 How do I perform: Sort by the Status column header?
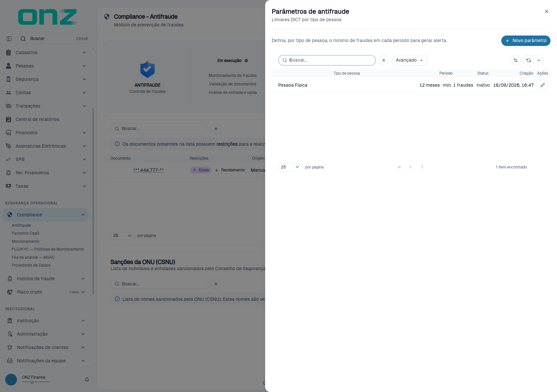(483, 73)
